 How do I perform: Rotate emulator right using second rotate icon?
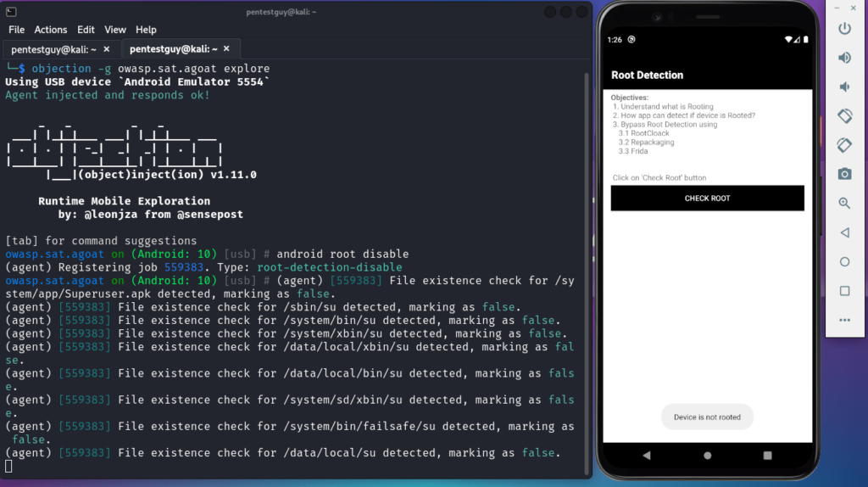pos(844,145)
